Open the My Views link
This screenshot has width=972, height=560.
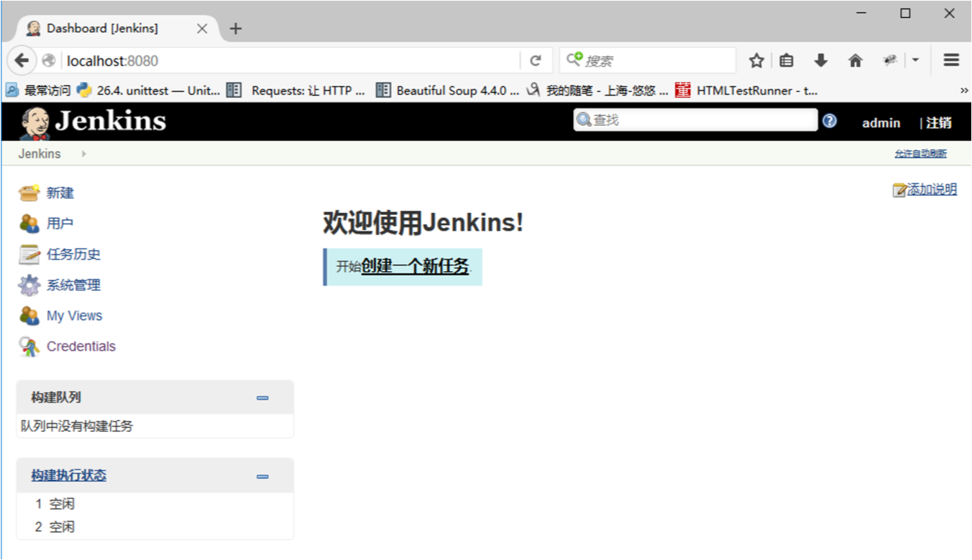pyautogui.click(x=75, y=316)
